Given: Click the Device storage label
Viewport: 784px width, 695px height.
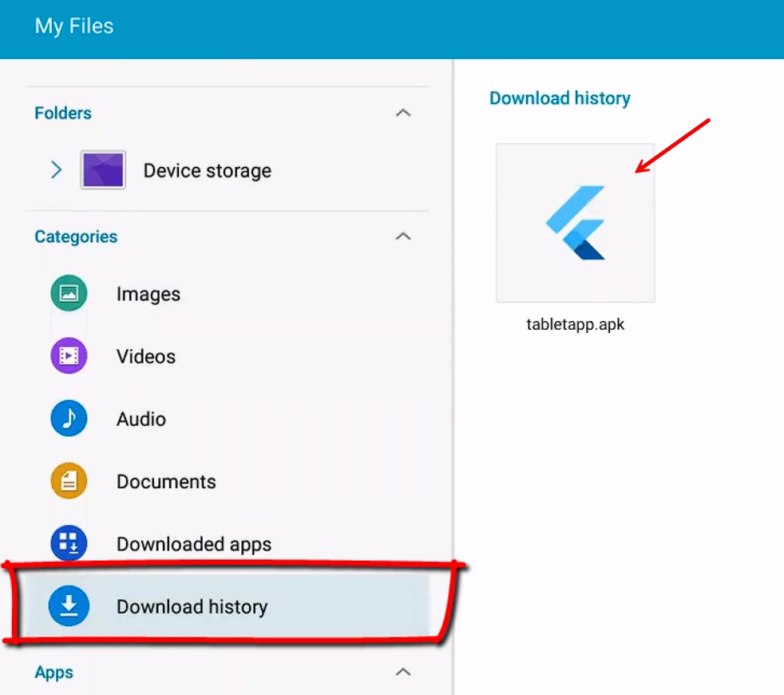Looking at the screenshot, I should pyautogui.click(x=208, y=171).
